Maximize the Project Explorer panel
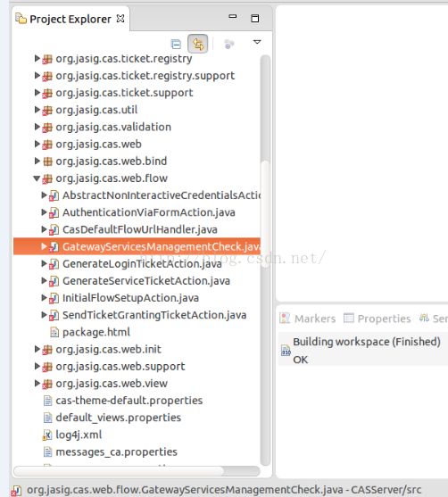 point(255,18)
